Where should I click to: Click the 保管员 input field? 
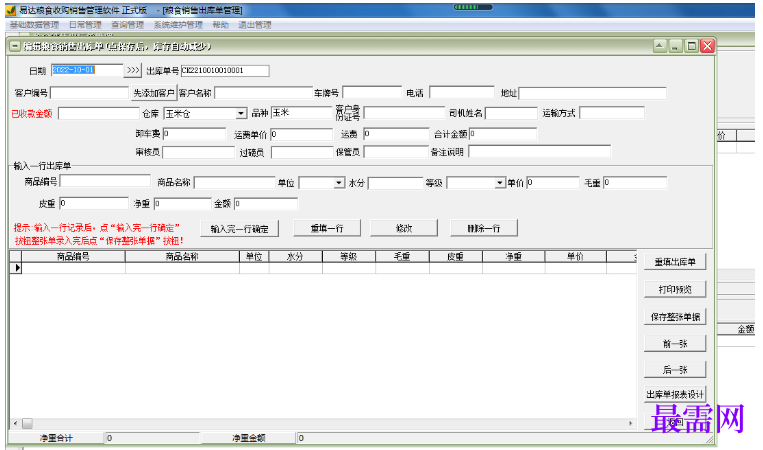pyautogui.click(x=396, y=152)
